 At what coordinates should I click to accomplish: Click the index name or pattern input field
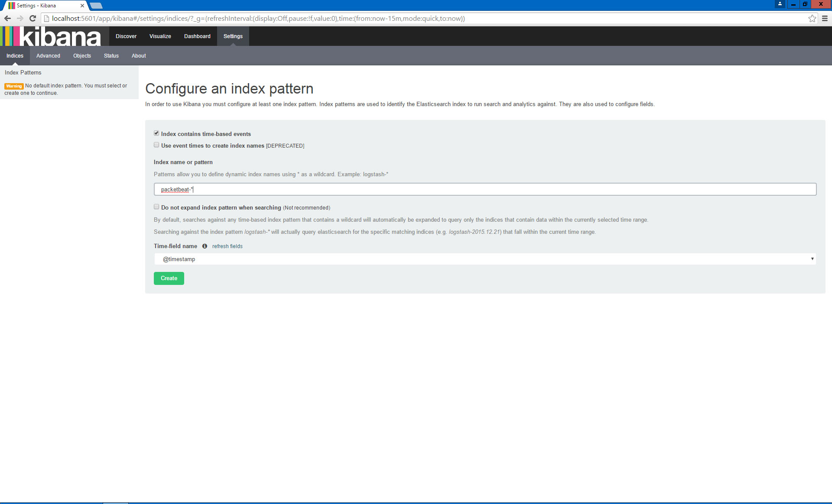pos(485,189)
